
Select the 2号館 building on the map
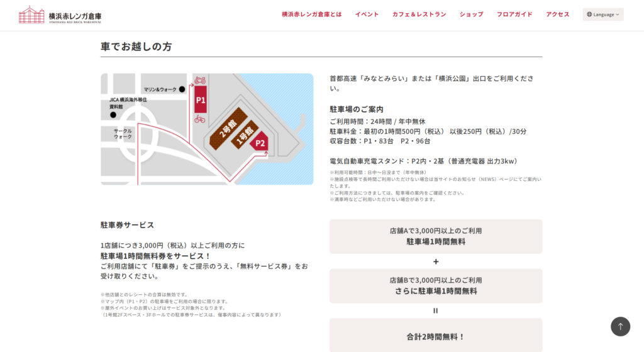228,128
